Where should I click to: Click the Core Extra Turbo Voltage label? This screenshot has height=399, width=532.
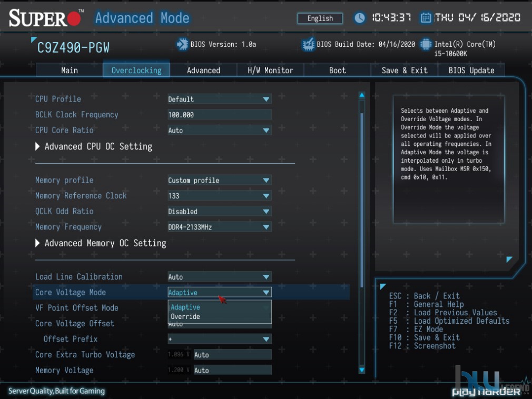85,355
